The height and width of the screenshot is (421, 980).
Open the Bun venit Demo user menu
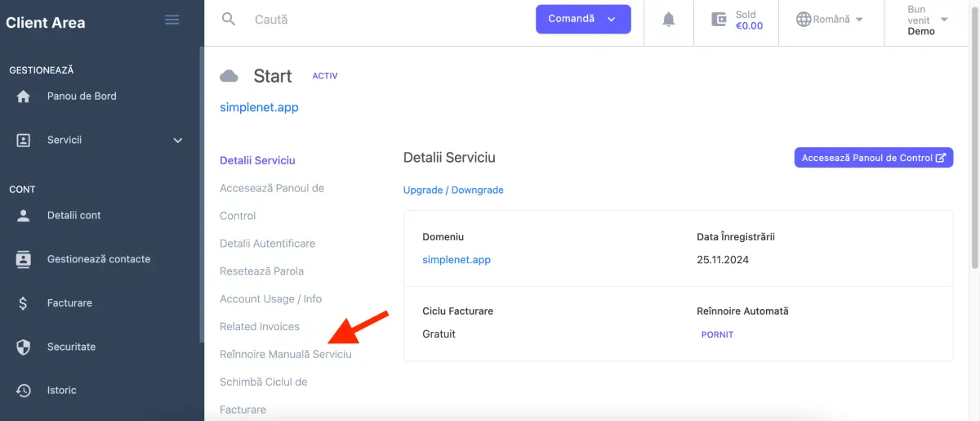pos(928,20)
